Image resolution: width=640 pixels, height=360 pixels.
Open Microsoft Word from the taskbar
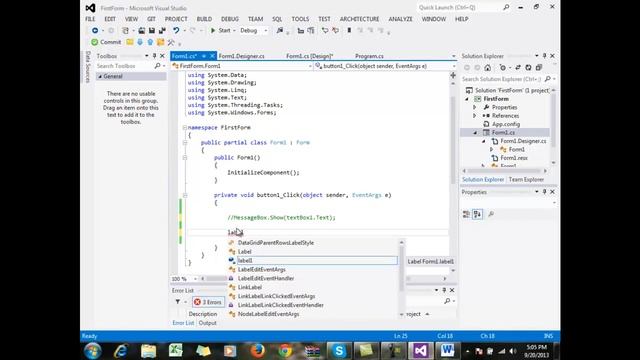pyautogui.click(x=447, y=351)
